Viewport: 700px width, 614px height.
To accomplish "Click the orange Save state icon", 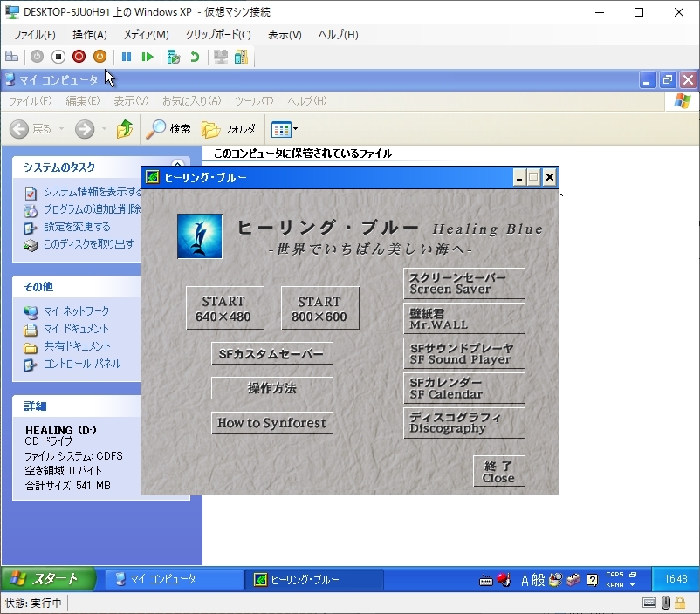I will (100, 57).
